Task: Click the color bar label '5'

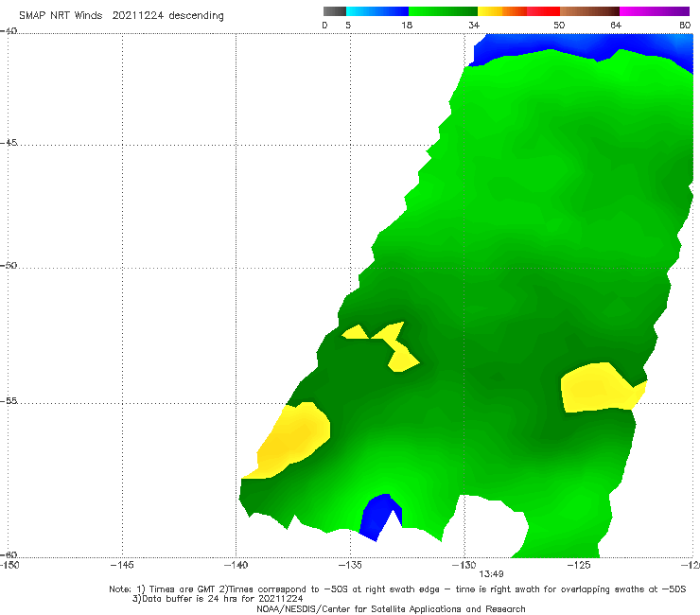Action: click(348, 25)
